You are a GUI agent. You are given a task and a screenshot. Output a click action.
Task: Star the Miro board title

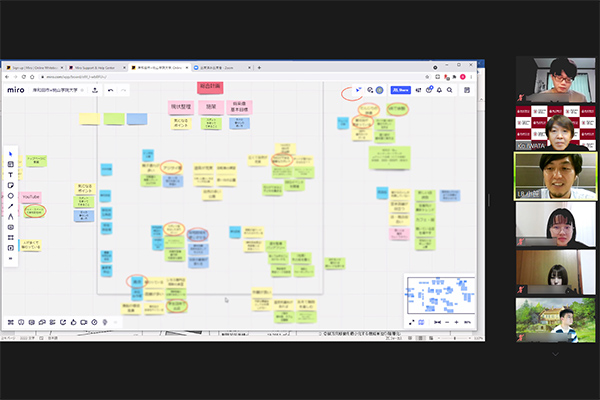pos(82,90)
